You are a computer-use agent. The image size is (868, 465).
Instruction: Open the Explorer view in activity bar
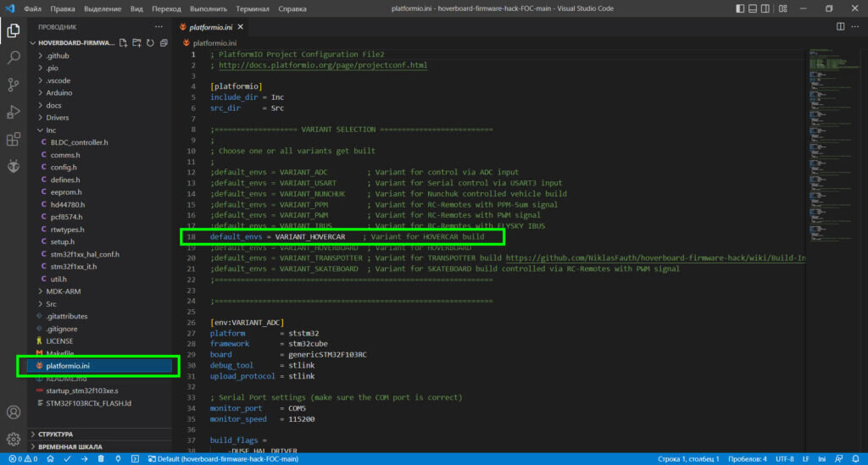click(14, 30)
